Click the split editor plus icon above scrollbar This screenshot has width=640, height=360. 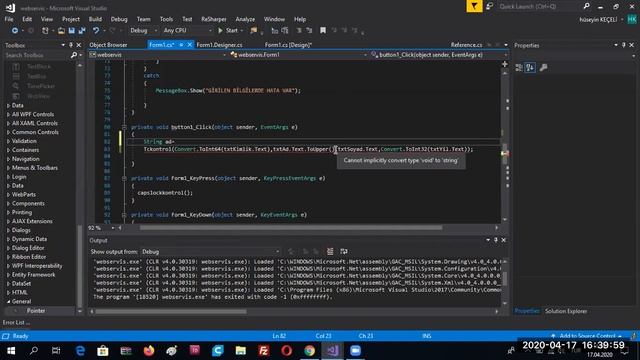pyautogui.click(x=505, y=64)
